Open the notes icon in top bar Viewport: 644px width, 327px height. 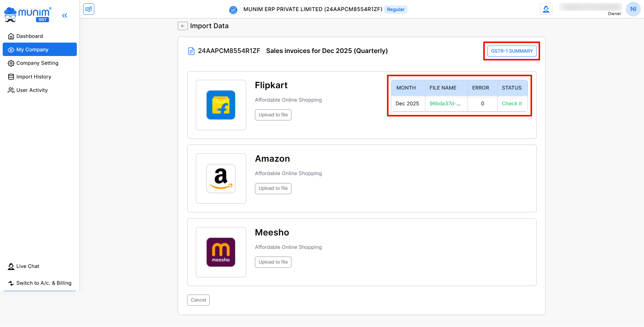click(89, 9)
